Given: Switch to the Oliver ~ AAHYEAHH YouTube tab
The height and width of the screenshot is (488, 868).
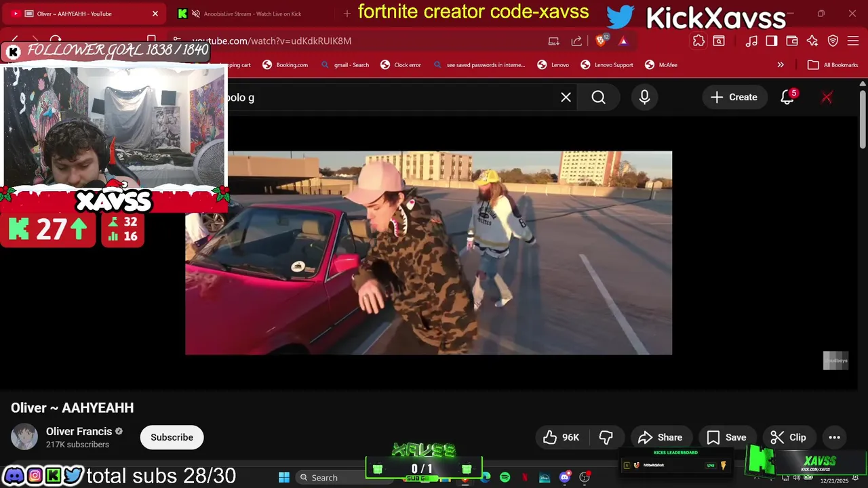Looking at the screenshot, I should pos(84,14).
